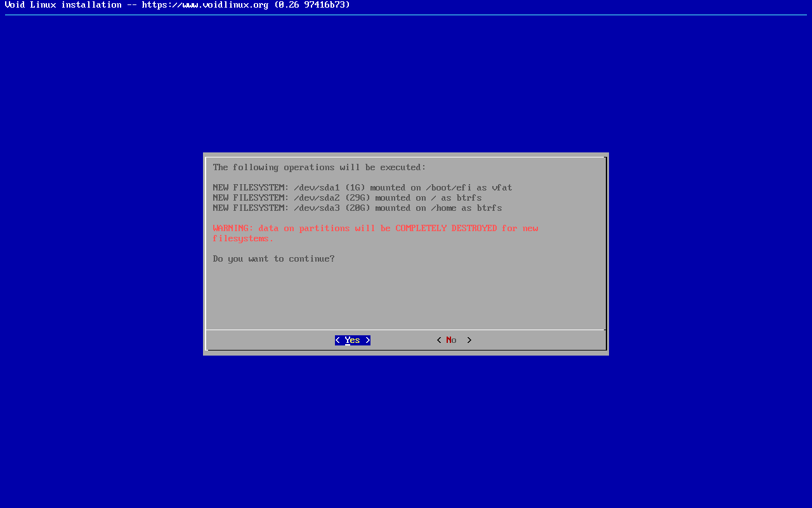Click the left angle bracket of Yes
This screenshot has height=508, width=812.
[337, 340]
